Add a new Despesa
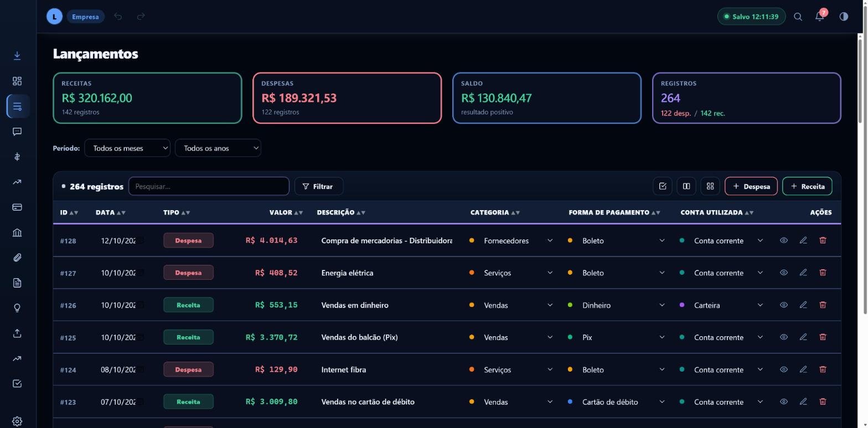 point(751,186)
